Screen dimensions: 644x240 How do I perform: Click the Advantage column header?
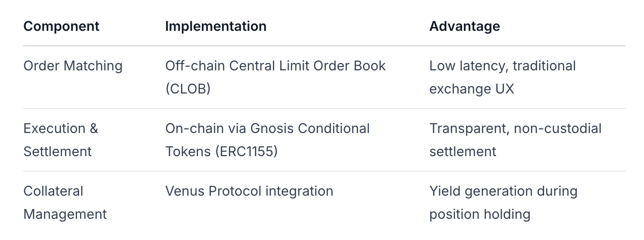point(464,26)
